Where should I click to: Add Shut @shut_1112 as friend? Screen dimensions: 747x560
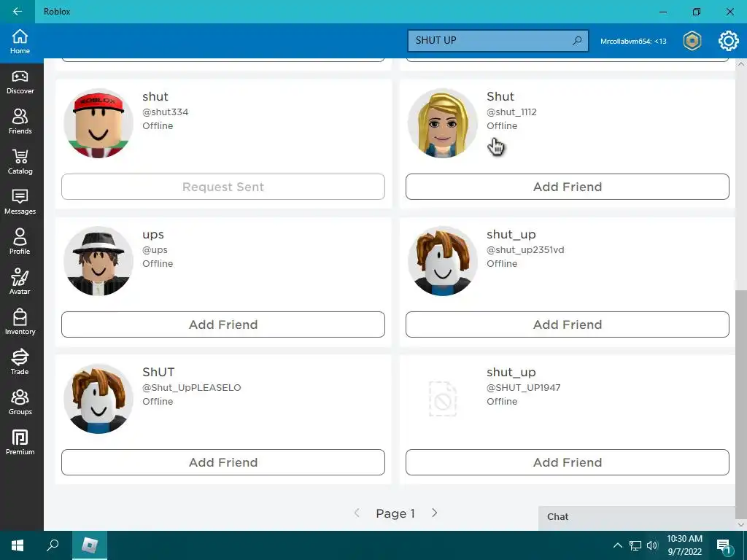[568, 187]
